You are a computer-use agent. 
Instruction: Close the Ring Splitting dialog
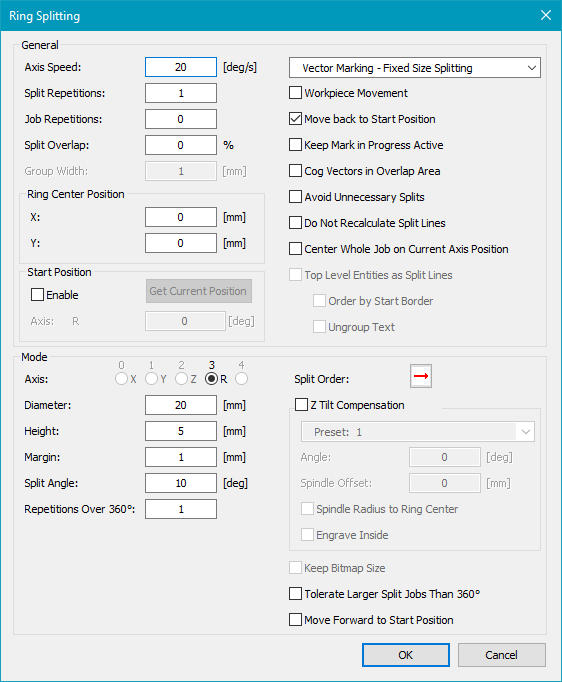tap(546, 15)
